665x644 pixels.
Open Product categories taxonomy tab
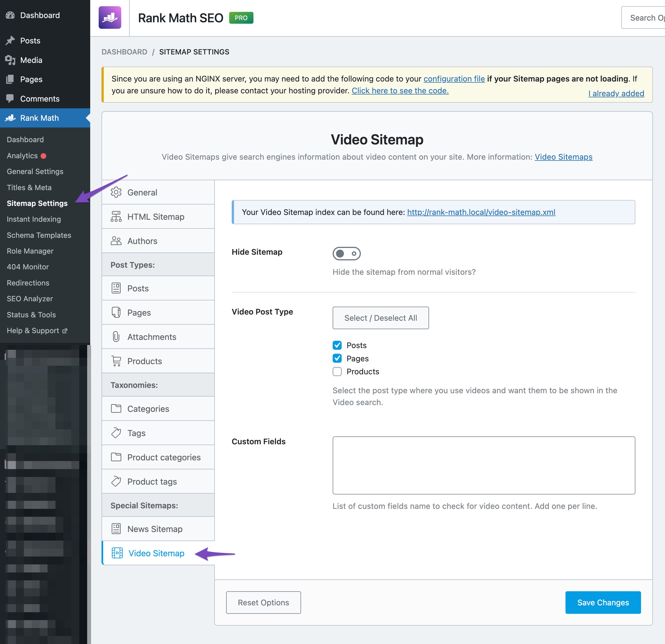158,457
